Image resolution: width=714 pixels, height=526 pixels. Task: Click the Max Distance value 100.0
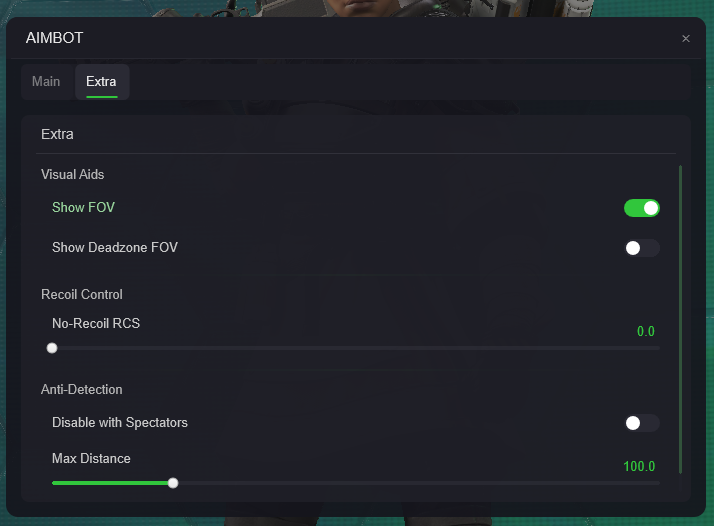pyautogui.click(x=639, y=466)
